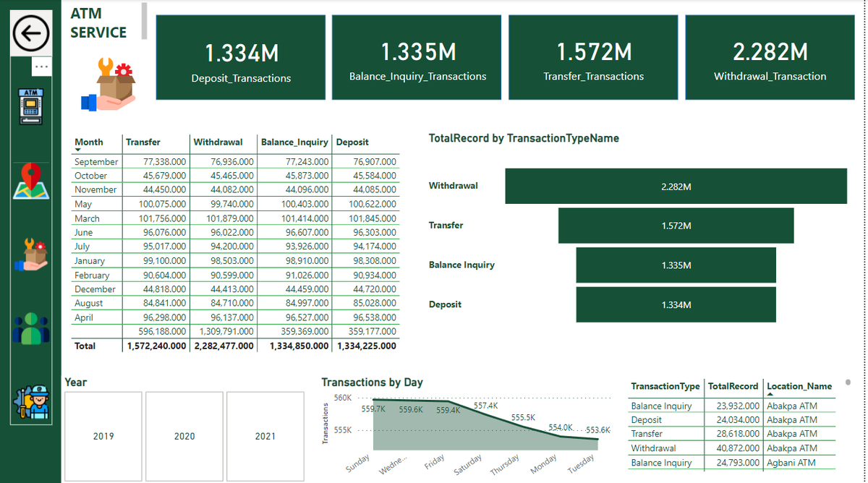
Task: Sort by Withdrawal column header
Action: pyautogui.click(x=218, y=142)
